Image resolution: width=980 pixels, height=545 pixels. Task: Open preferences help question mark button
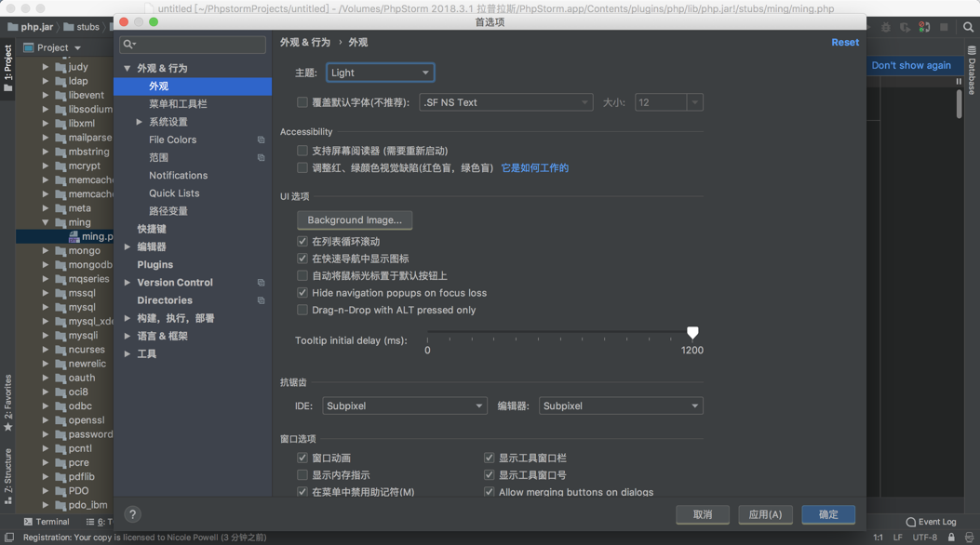(x=132, y=514)
